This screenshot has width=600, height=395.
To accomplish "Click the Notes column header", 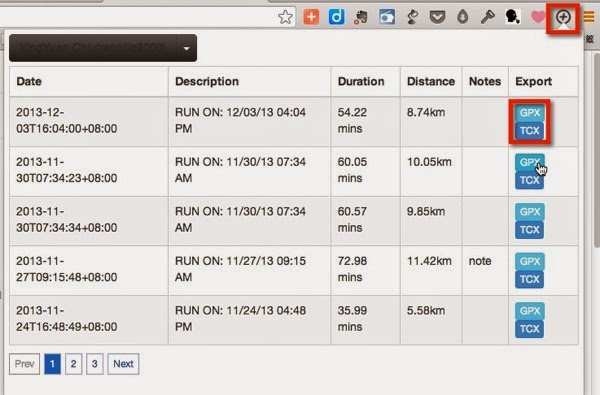I will point(485,82).
